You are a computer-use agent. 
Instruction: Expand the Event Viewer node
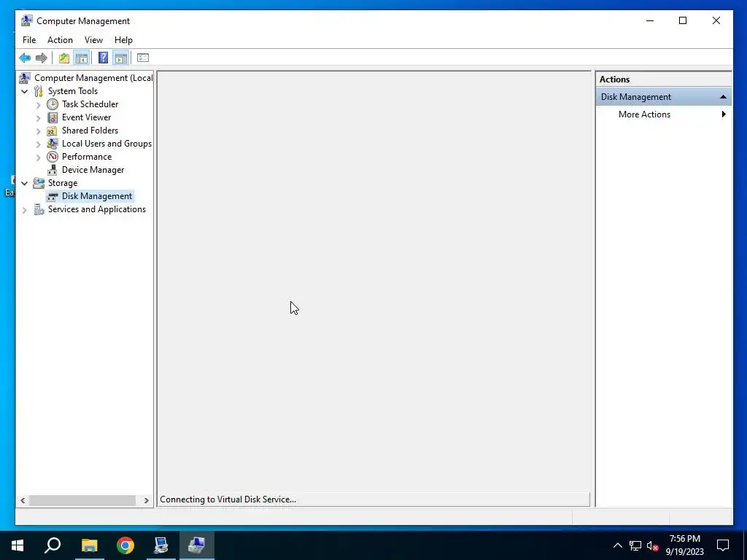[x=39, y=117]
